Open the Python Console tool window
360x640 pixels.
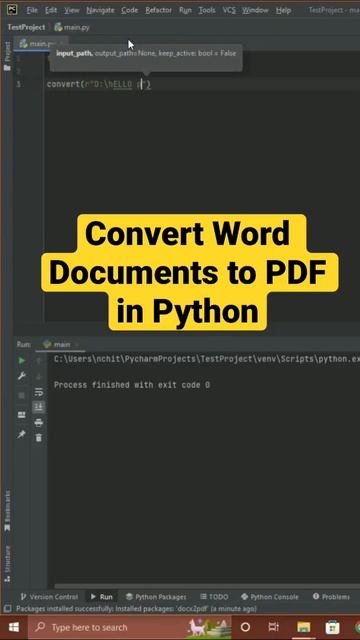click(270, 597)
